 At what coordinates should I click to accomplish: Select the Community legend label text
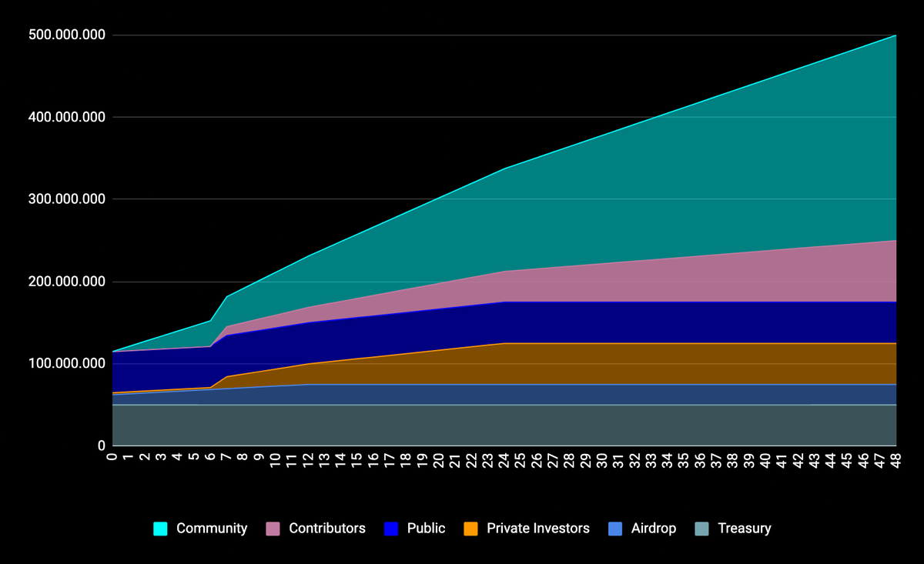[x=212, y=529]
